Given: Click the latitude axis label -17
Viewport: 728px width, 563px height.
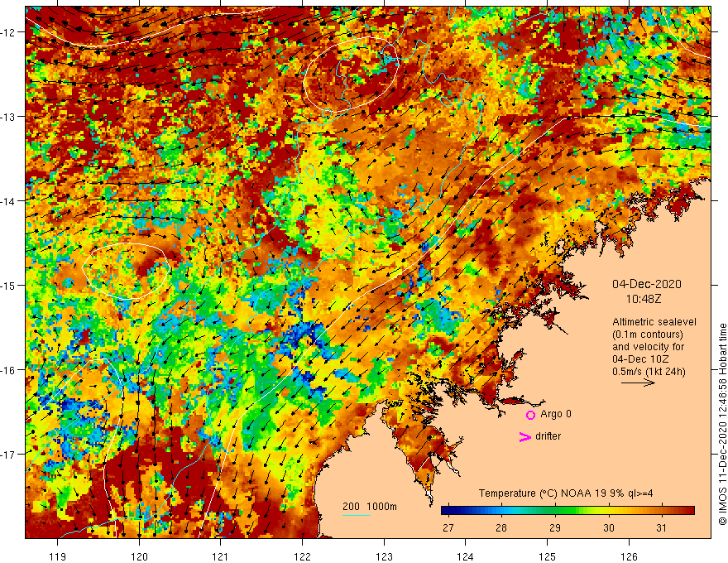Looking at the screenshot, I should pyautogui.click(x=8, y=455).
